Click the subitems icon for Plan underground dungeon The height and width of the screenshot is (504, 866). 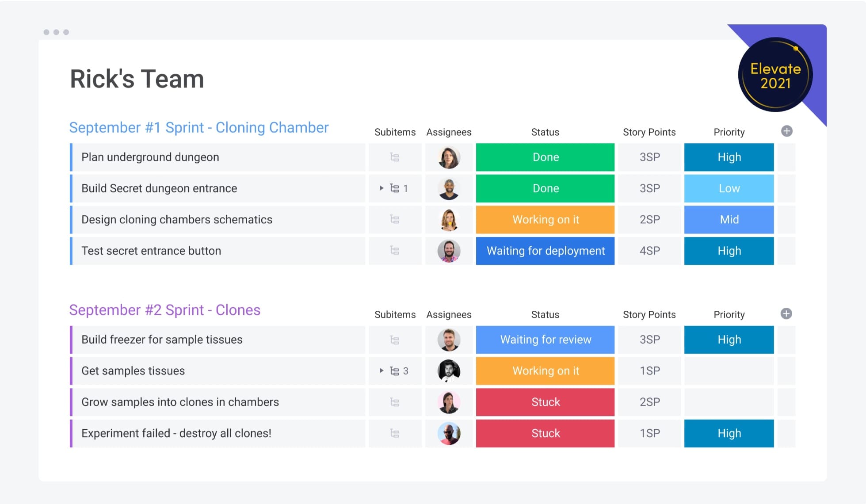tap(395, 157)
